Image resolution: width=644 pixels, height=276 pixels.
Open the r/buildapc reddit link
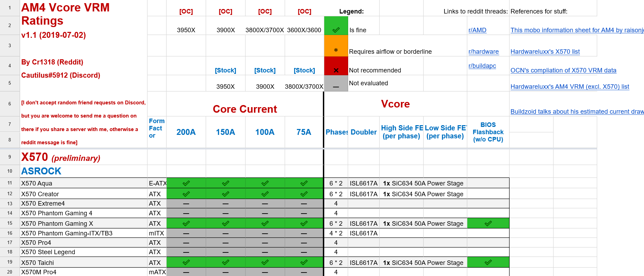482,66
